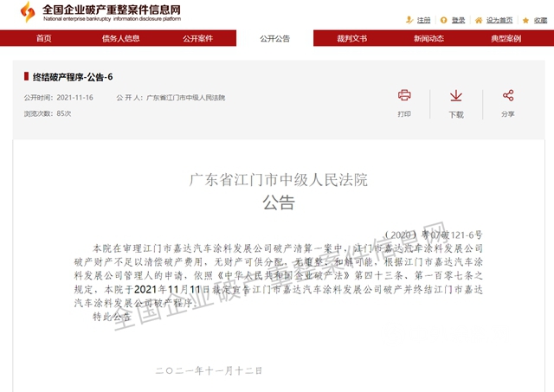Click the print (打印) printer icon
The height and width of the screenshot is (392, 554).
[404, 95]
